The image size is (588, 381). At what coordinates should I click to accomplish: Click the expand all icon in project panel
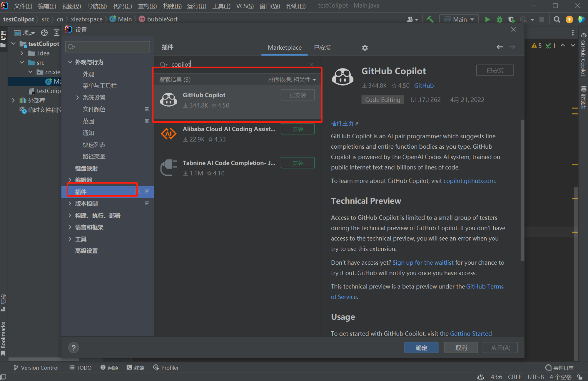(56, 33)
